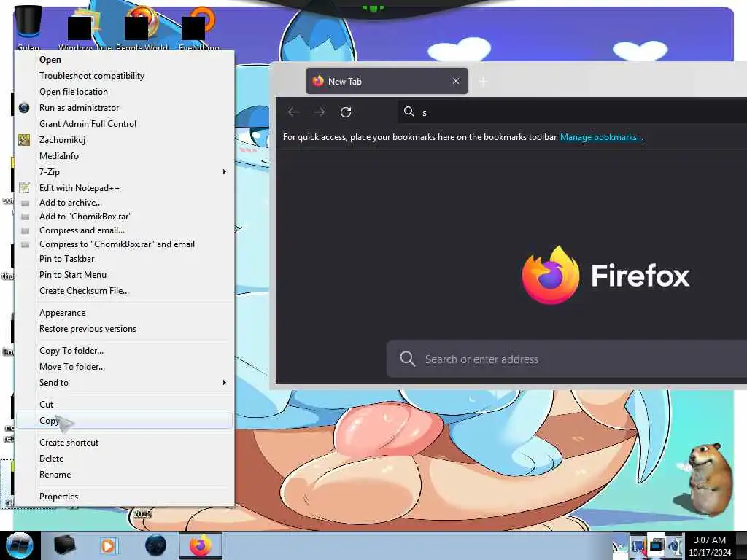Choose Edit with Notepad++
The height and width of the screenshot is (560, 747).
125,188
